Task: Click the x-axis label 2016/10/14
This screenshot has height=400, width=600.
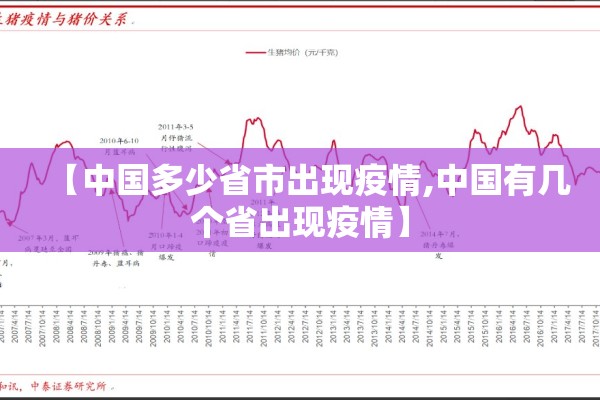Action: coord(540,328)
